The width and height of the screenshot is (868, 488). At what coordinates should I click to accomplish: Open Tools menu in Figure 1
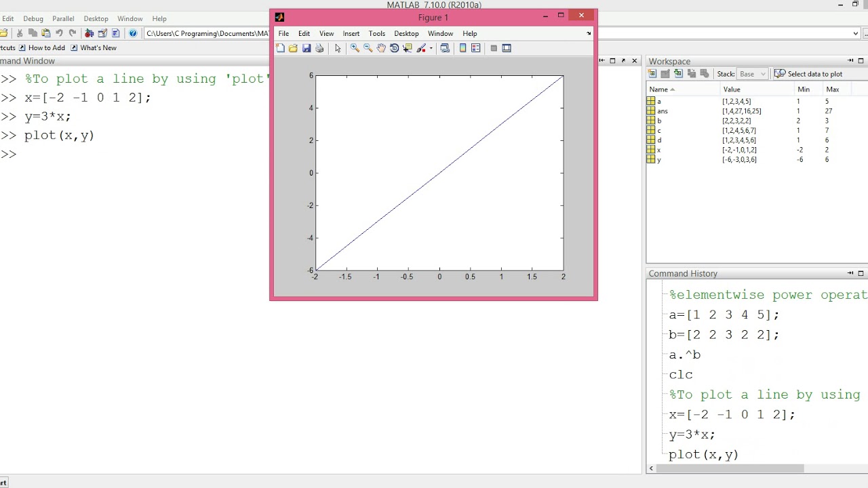pyautogui.click(x=377, y=33)
